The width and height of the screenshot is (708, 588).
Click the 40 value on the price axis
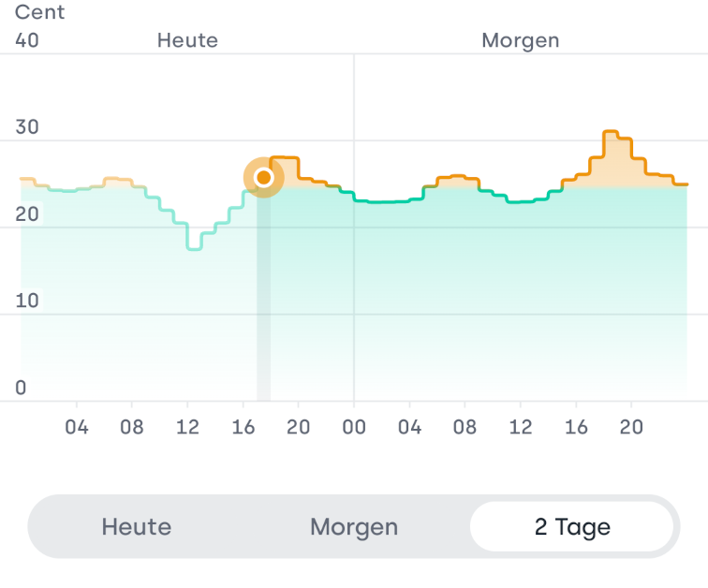(27, 40)
